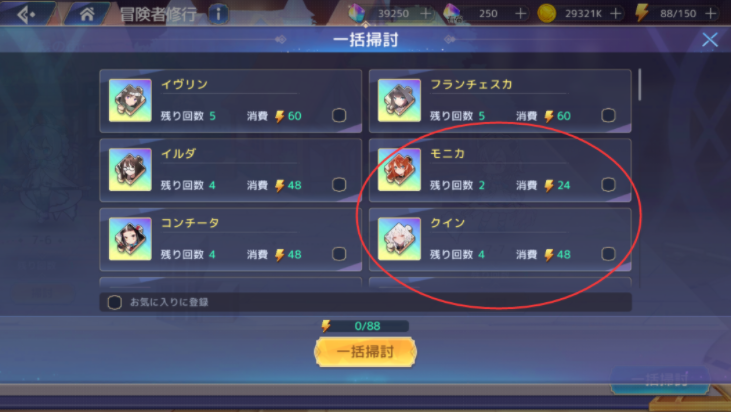The width and height of the screenshot is (731, 412).
Task: Check the モニカ sweep checkbox
Action: (608, 185)
